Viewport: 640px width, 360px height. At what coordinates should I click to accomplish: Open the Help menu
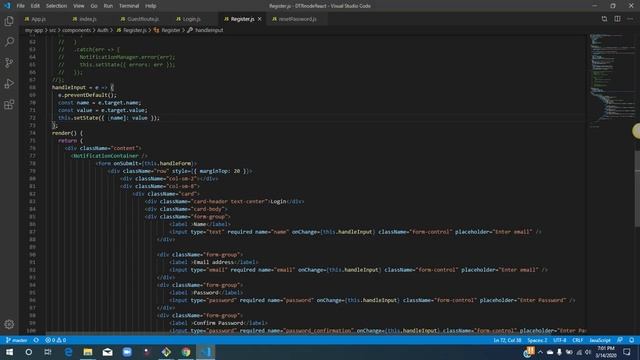(151, 6)
